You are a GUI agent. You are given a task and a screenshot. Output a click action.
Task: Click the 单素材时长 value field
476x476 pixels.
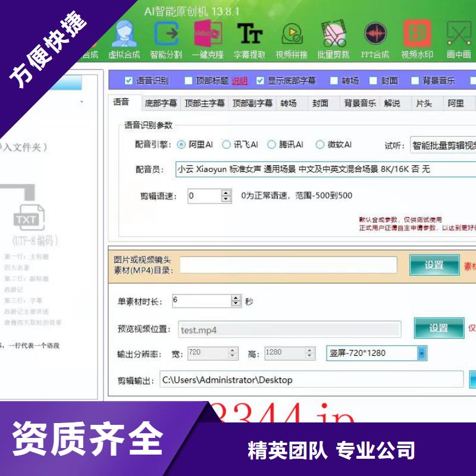pos(202,301)
